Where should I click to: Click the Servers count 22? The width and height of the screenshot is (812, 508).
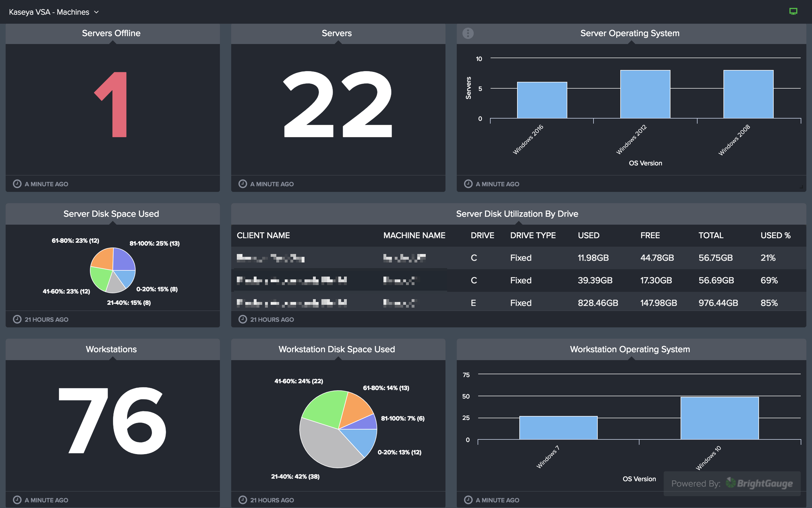(x=337, y=104)
